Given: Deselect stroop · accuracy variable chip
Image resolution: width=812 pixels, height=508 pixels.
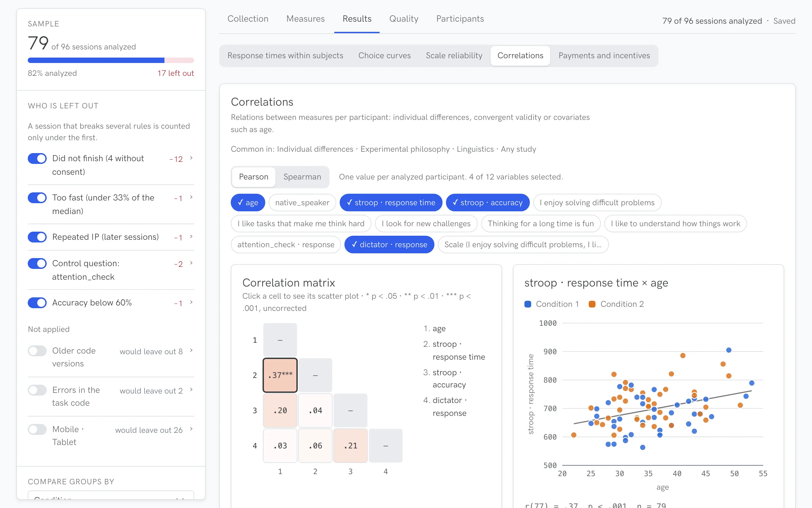Looking at the screenshot, I should pyautogui.click(x=488, y=203).
